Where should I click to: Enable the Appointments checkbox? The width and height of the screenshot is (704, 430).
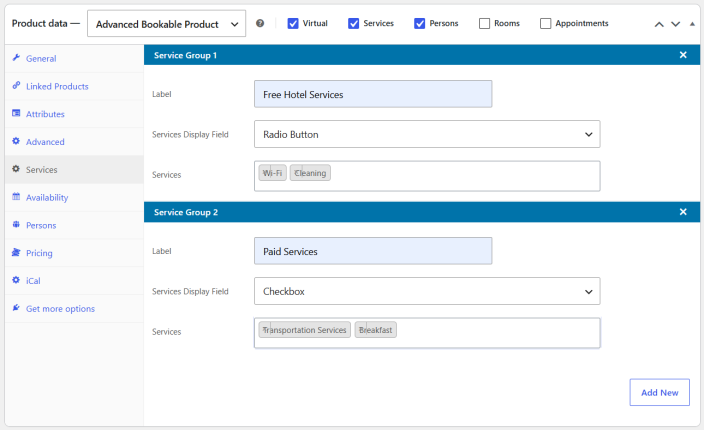pos(546,23)
